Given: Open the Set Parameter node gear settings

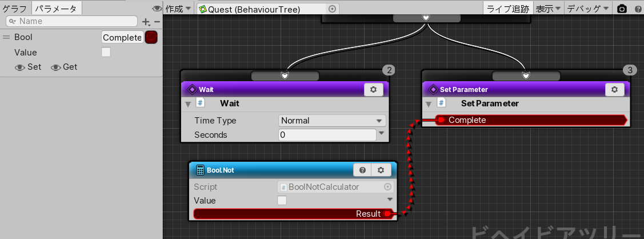Looking at the screenshot, I should tap(614, 90).
